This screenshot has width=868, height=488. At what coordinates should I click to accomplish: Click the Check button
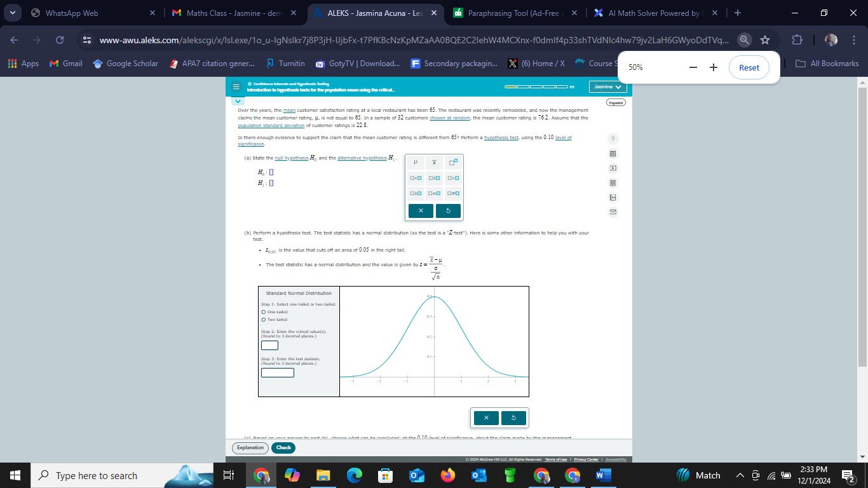(x=283, y=448)
